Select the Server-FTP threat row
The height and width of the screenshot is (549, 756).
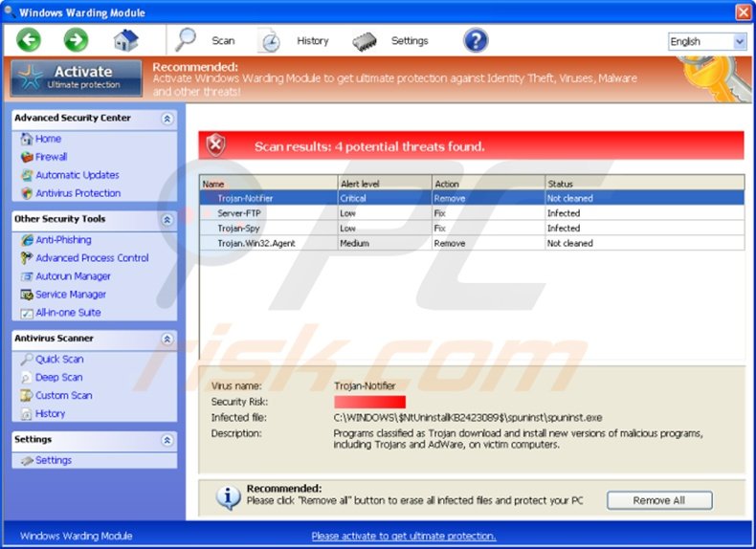click(472, 213)
